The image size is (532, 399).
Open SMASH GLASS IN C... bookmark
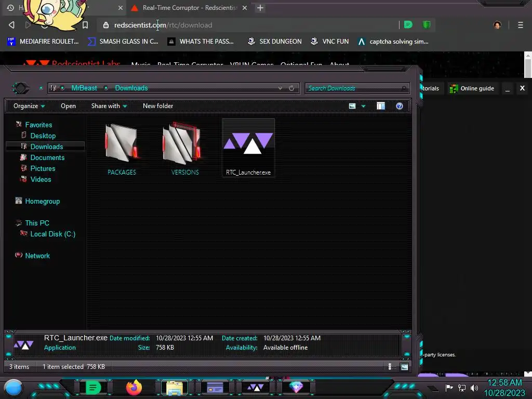click(x=123, y=42)
